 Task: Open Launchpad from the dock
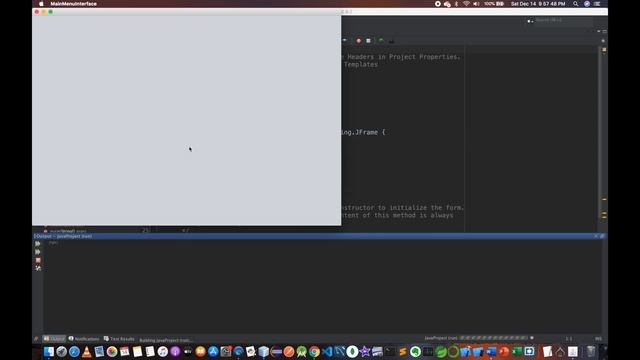62,351
